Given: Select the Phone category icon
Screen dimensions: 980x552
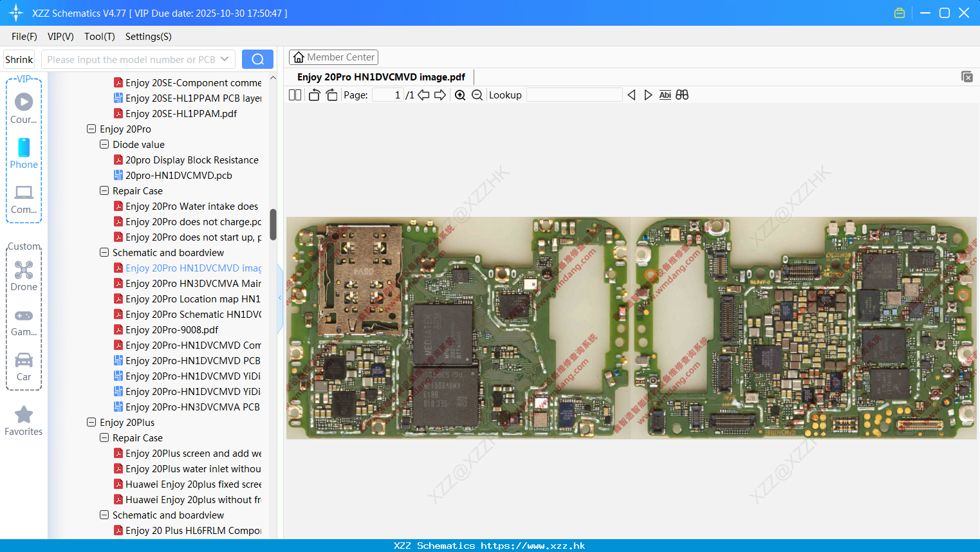Looking at the screenshot, I should click(x=24, y=153).
